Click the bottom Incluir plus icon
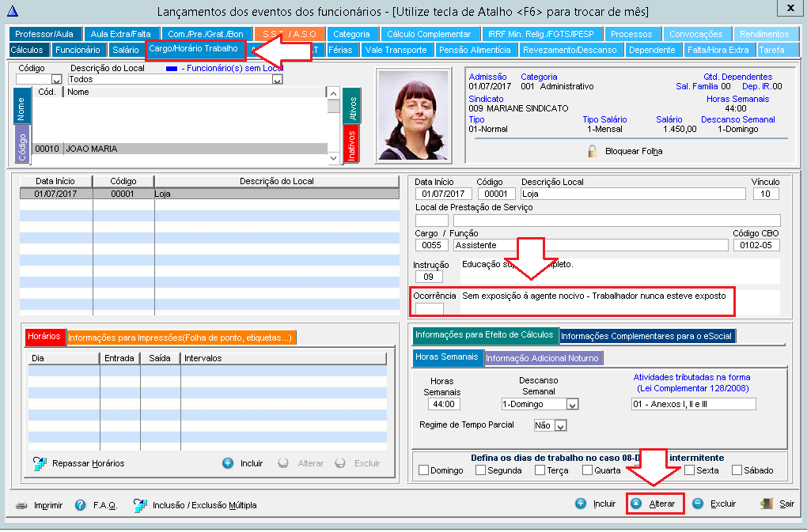This screenshot has height=532, width=807. 581,504
